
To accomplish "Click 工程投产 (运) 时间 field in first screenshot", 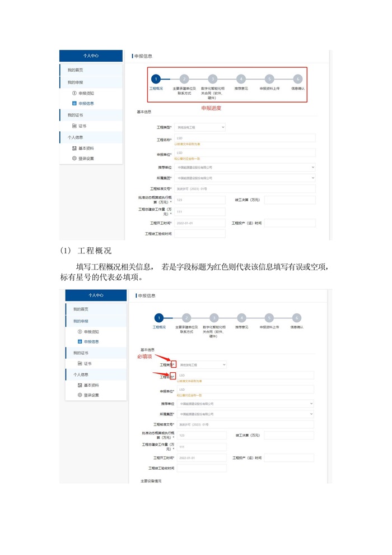I will tap(290, 223).
